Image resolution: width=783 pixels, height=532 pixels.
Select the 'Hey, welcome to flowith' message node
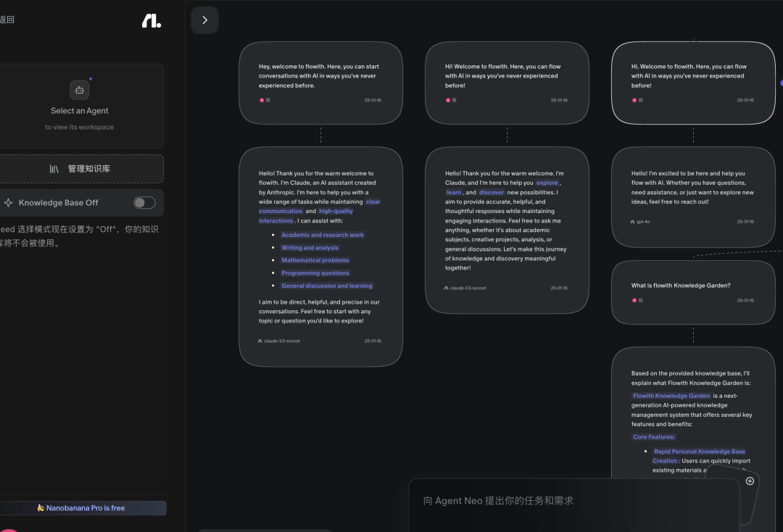click(x=320, y=83)
